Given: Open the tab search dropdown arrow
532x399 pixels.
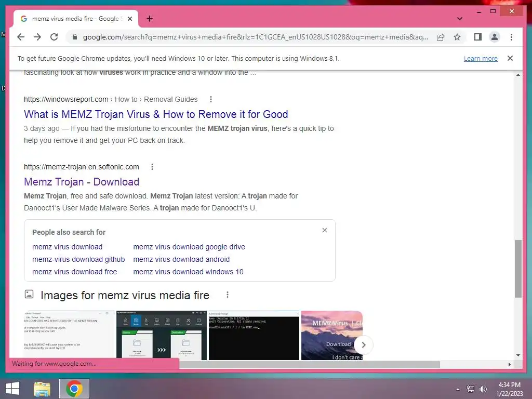Looking at the screenshot, I should pos(460,19).
